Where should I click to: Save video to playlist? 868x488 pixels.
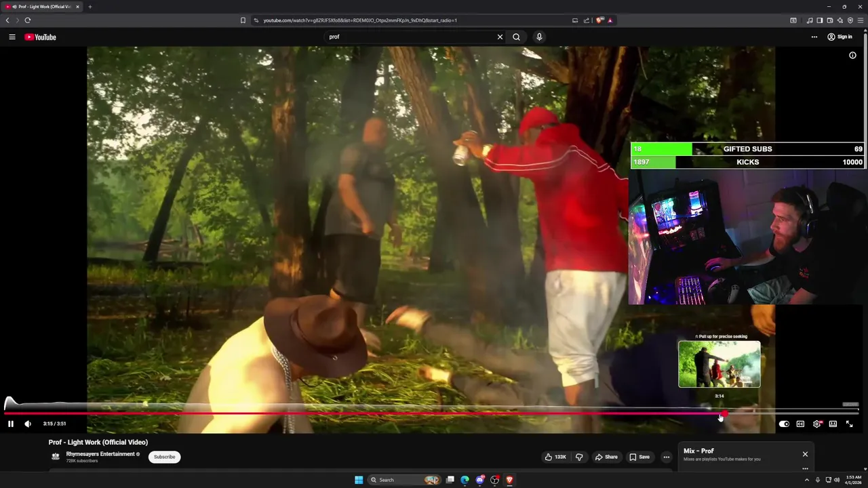(x=639, y=457)
